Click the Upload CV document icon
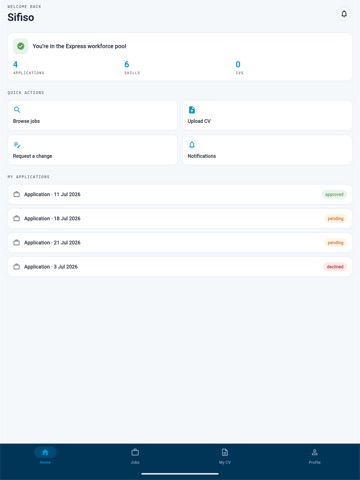This screenshot has height=480, width=360. pyautogui.click(x=192, y=110)
